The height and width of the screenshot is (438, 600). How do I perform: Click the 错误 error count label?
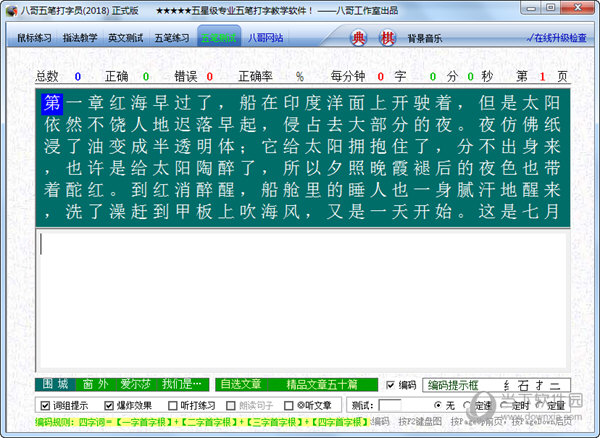186,77
